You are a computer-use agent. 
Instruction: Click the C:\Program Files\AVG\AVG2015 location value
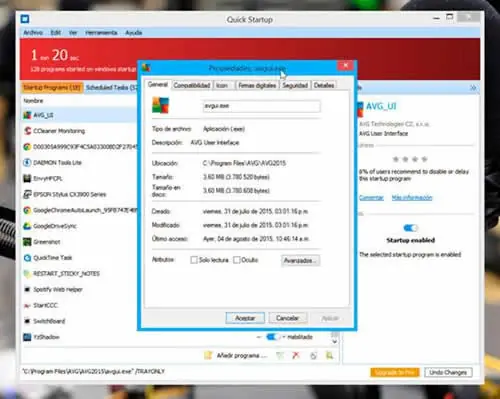click(244, 163)
